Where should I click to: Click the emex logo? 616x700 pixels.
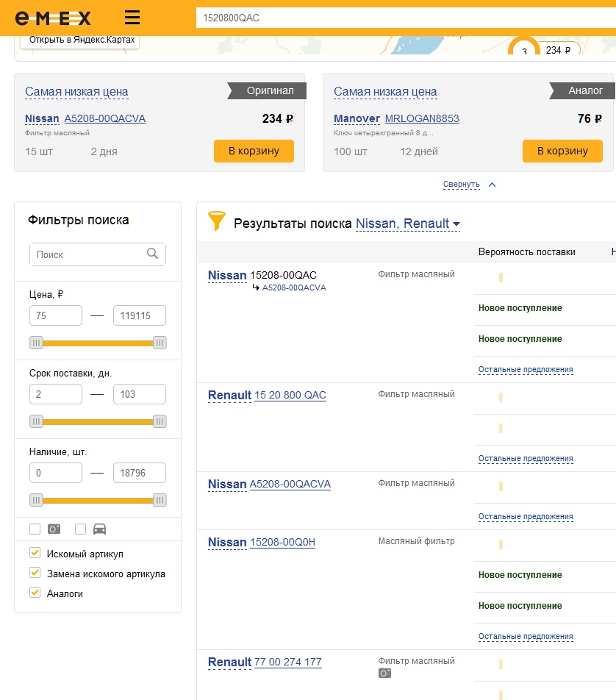tap(53, 18)
